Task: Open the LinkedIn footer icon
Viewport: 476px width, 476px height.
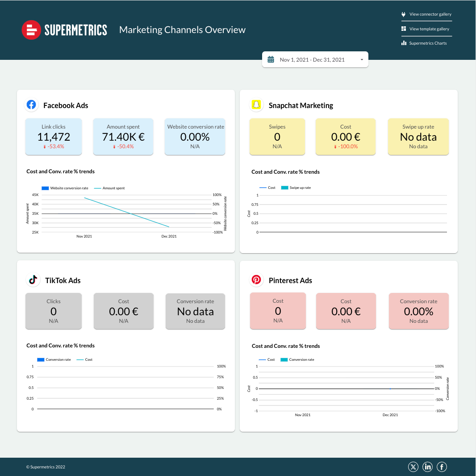Action: [x=428, y=467]
